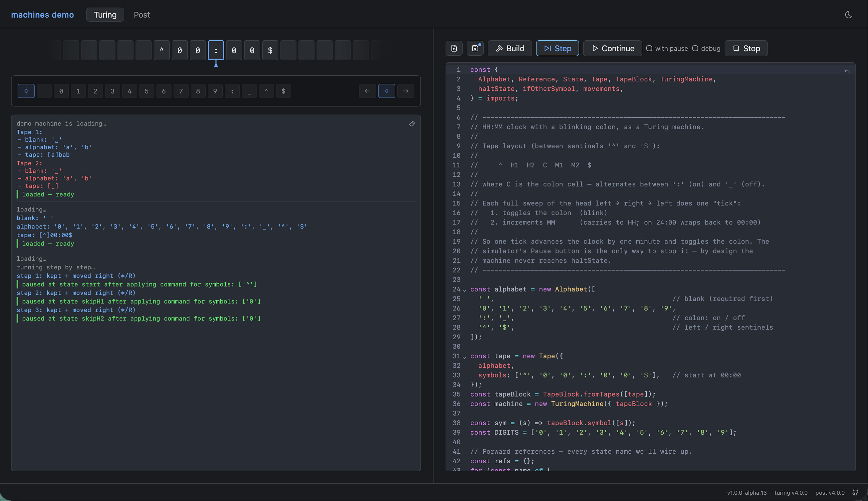The width and height of the screenshot is (868, 501).
Task: Place cursor on 'const DIGITS' code line 39
Action: click(603, 433)
